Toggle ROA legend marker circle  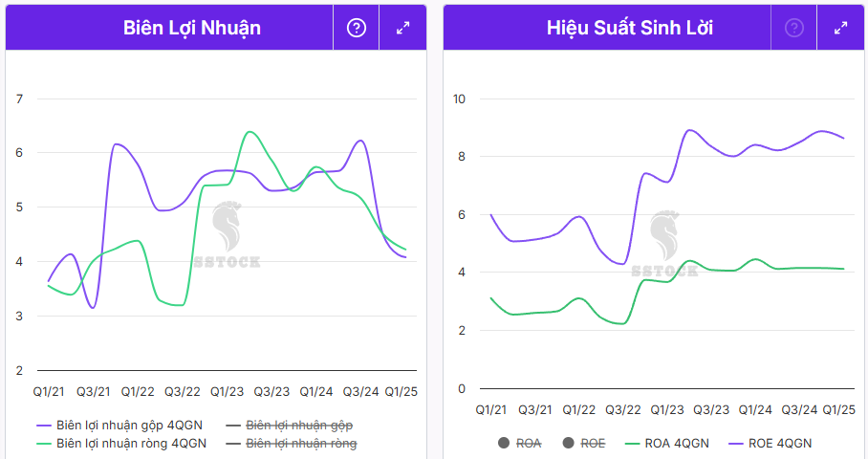coord(503,444)
